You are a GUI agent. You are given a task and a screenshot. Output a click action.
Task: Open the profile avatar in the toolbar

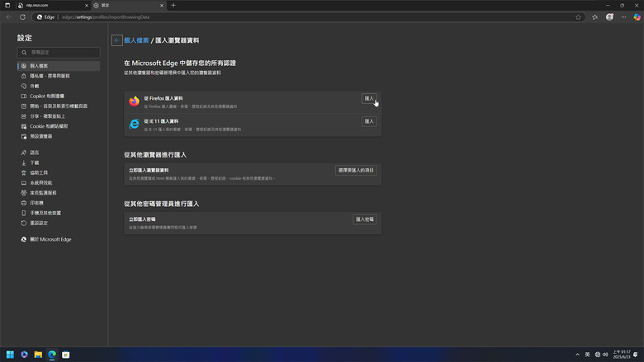(609, 17)
